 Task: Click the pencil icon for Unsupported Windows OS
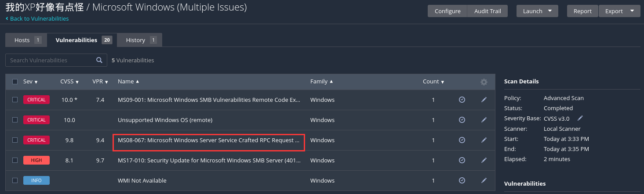click(484, 120)
